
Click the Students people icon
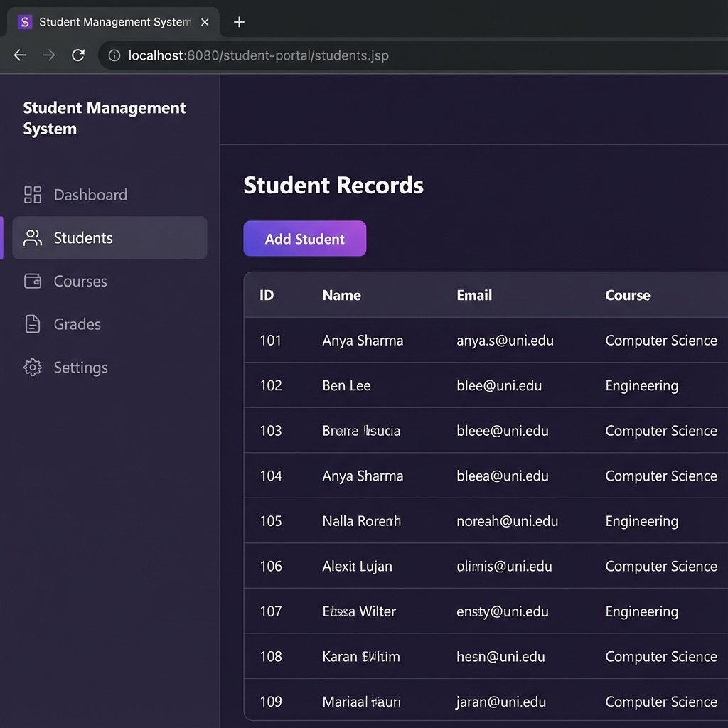[x=31, y=238]
